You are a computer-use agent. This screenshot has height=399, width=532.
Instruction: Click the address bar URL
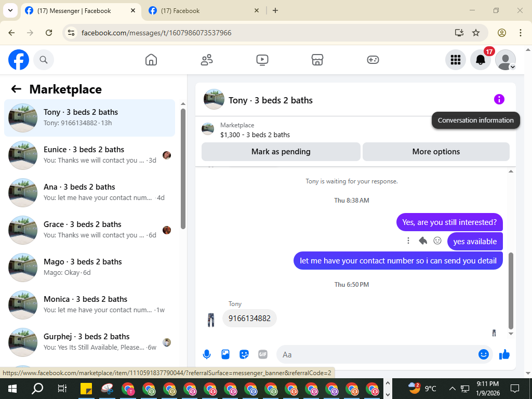pos(156,33)
